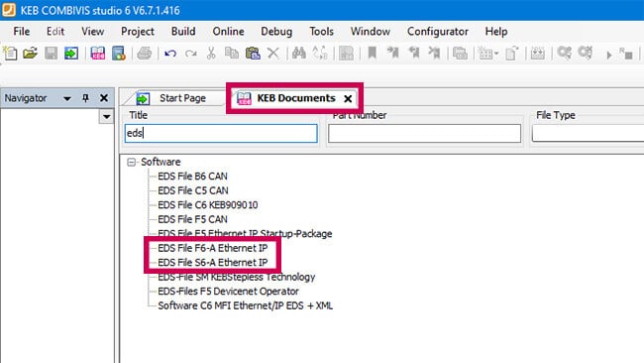Click the Delete X toolbar icon

(273, 54)
